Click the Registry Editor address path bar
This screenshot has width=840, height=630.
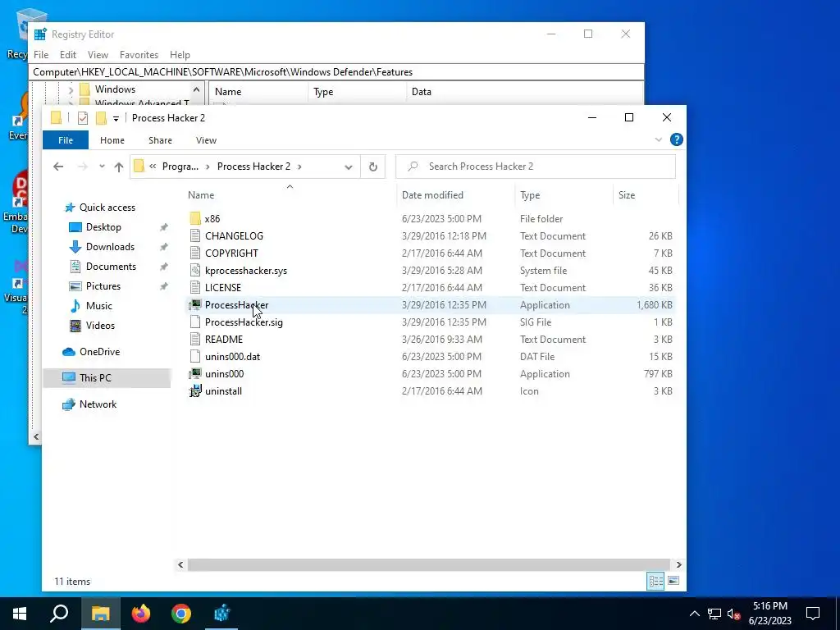coord(336,72)
